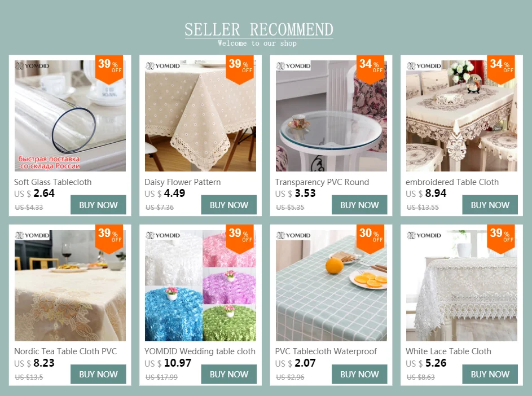
Task: Open the transparent round table cover product photo
Action: pos(331,116)
